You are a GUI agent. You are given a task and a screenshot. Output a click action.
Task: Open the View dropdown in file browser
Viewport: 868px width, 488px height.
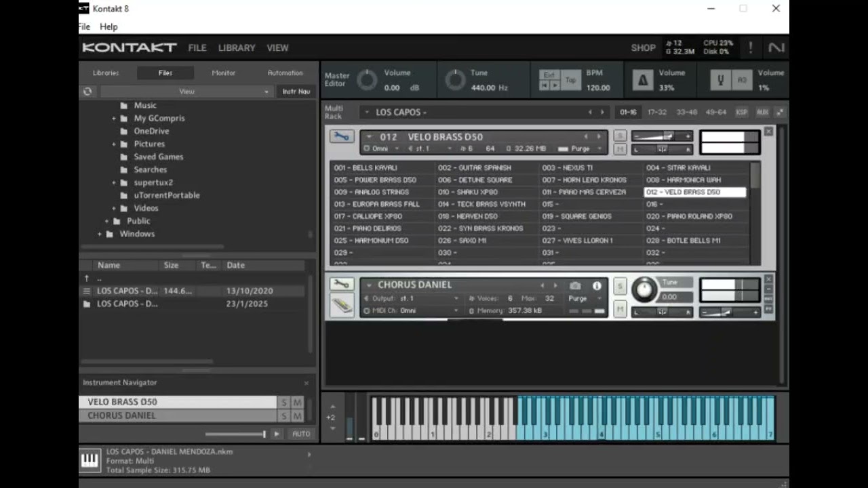[186, 91]
